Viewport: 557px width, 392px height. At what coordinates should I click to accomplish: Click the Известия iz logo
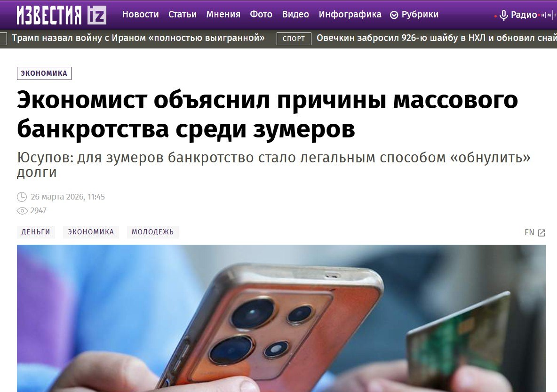point(62,15)
